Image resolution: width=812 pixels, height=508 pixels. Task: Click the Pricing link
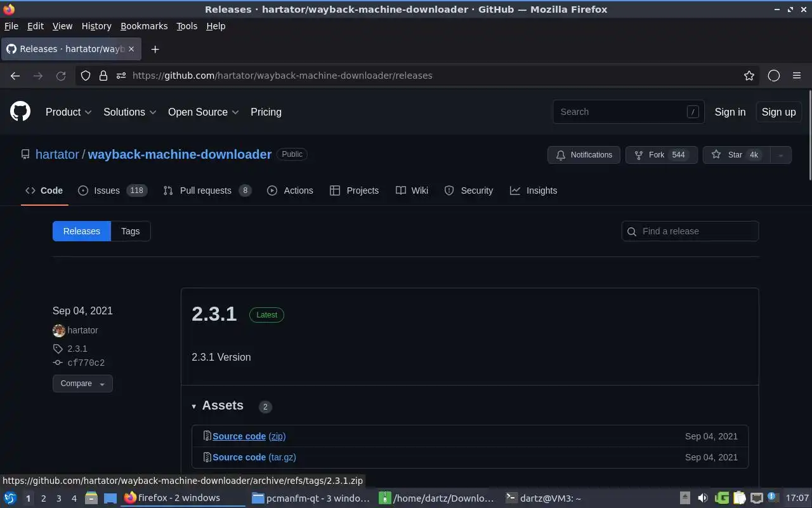[266, 112]
